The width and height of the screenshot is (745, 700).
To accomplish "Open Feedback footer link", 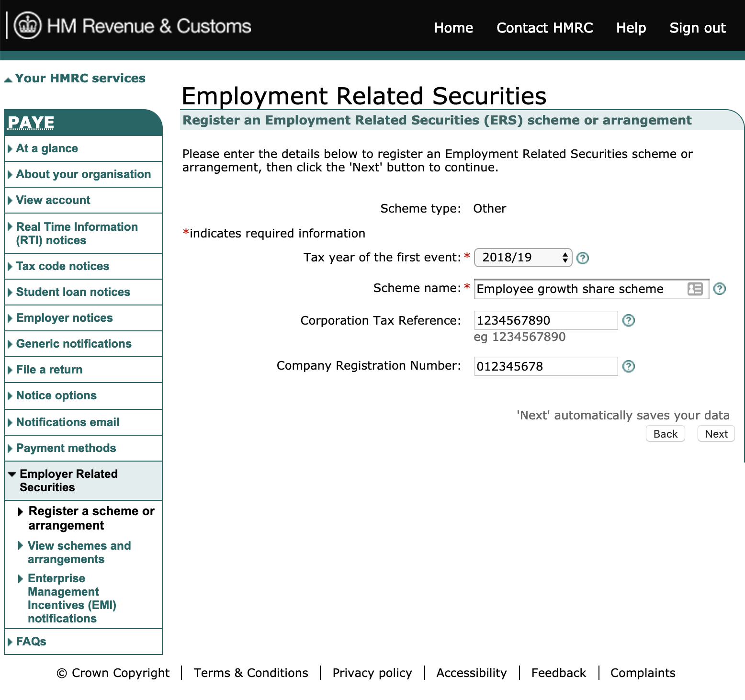I will tap(559, 673).
